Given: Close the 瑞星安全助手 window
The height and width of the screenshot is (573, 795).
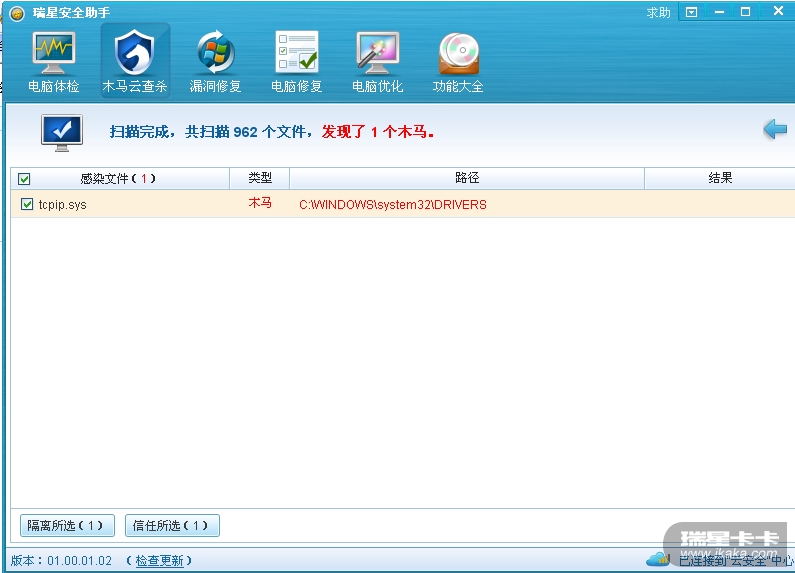Looking at the screenshot, I should 778,11.
